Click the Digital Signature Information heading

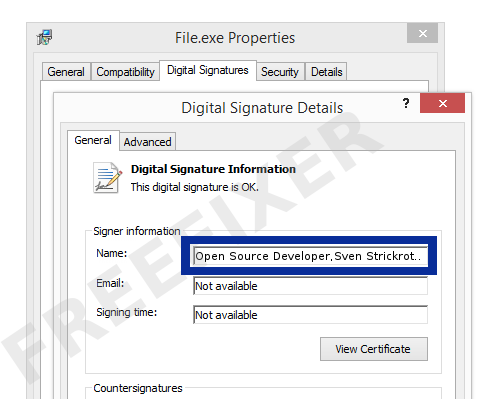tap(213, 169)
